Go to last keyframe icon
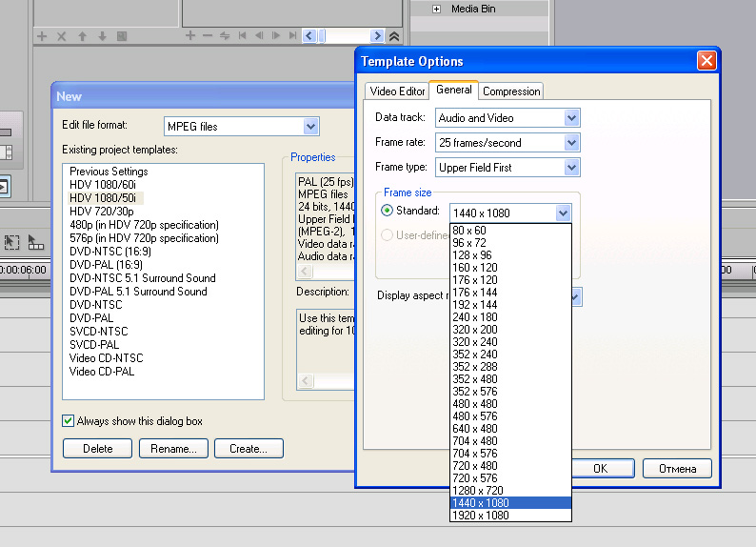Screen dimensions: 756x547 click(x=292, y=35)
